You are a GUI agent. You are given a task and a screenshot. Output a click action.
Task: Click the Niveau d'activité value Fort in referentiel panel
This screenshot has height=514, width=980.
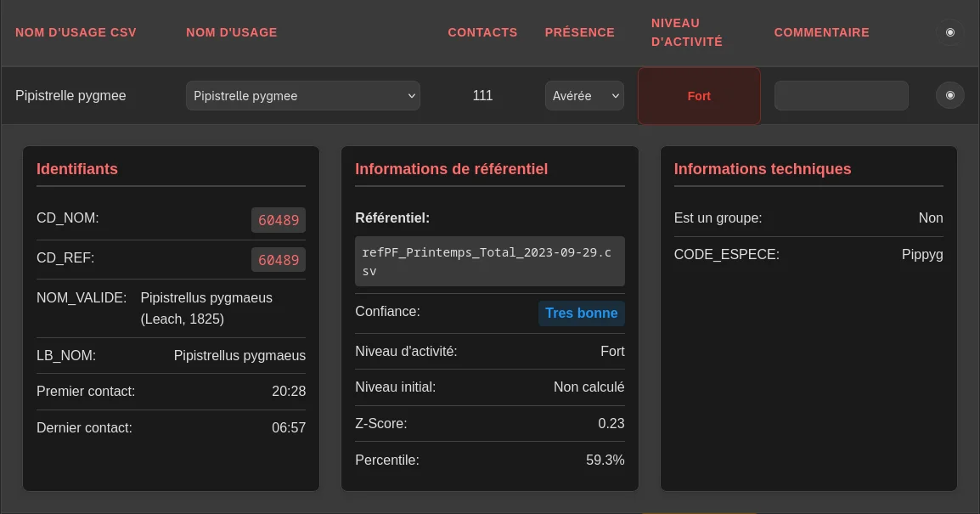tap(612, 352)
